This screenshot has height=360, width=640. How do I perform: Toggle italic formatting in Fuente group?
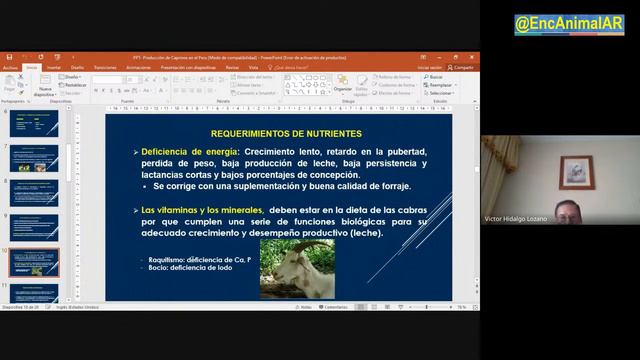tap(103, 91)
